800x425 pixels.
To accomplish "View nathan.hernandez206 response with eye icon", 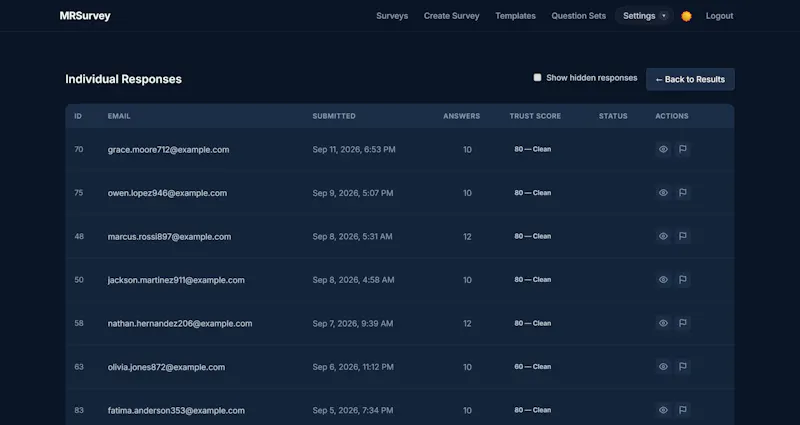I will [663, 323].
